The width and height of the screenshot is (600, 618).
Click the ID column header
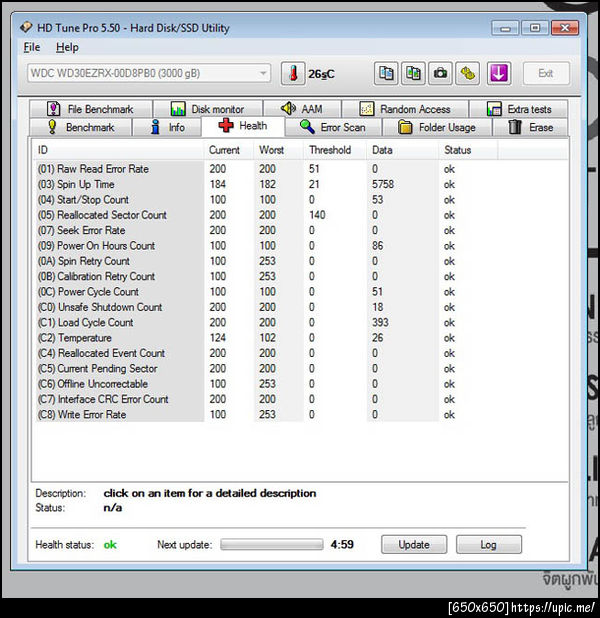pyautogui.click(x=118, y=150)
